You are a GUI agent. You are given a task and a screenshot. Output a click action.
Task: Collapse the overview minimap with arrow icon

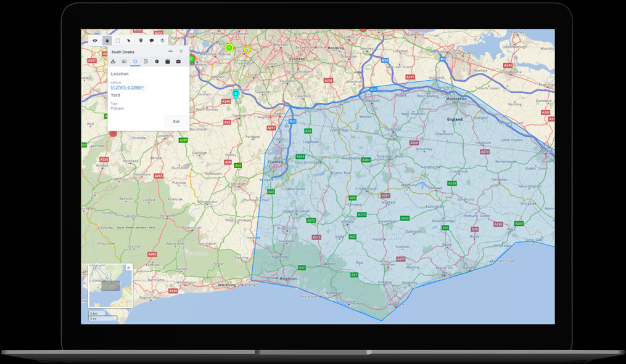128,267
